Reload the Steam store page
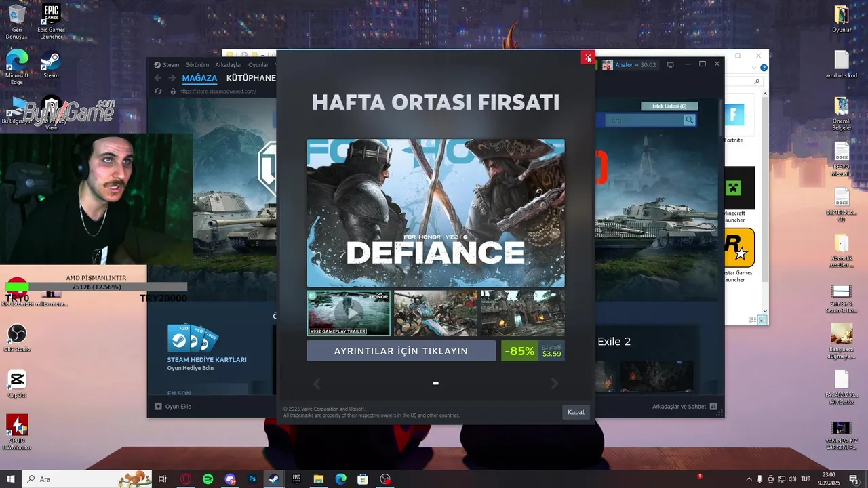The image size is (868, 488). [158, 91]
